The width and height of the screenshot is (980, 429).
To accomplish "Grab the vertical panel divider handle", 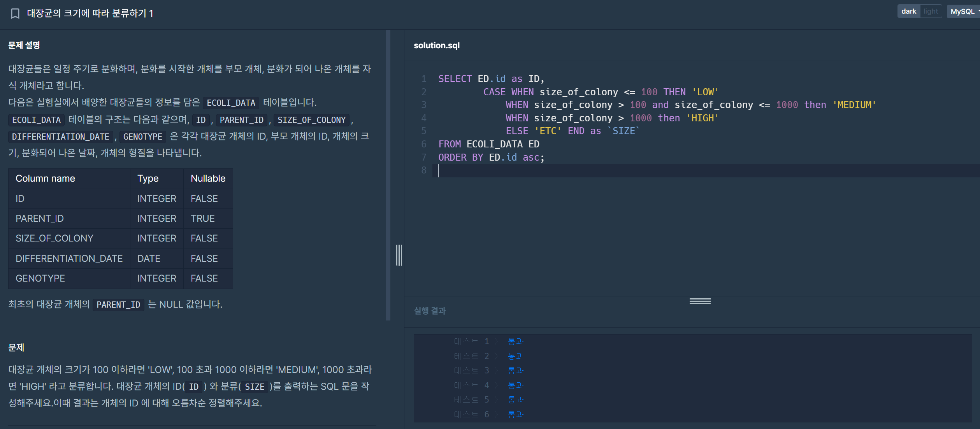I will point(399,255).
